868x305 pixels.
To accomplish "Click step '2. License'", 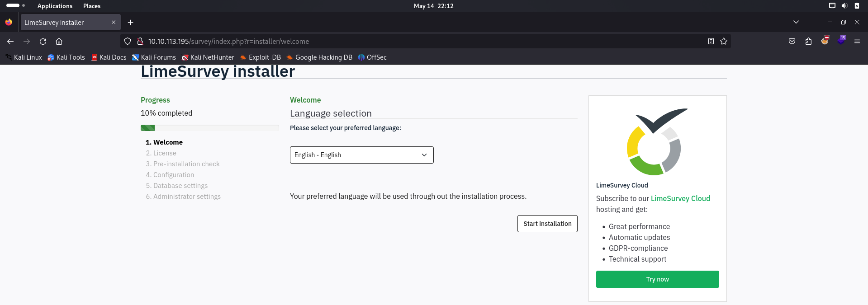I will click(161, 153).
